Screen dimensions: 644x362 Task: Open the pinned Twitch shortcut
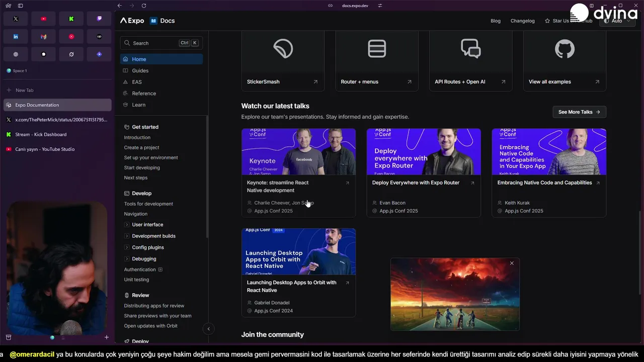point(99,19)
